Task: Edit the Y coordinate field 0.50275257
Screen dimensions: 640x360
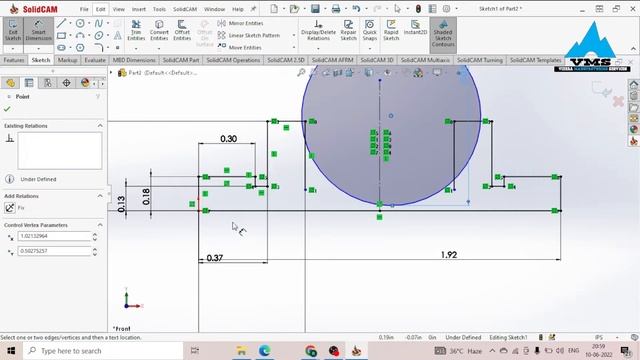Action: (x=54, y=251)
